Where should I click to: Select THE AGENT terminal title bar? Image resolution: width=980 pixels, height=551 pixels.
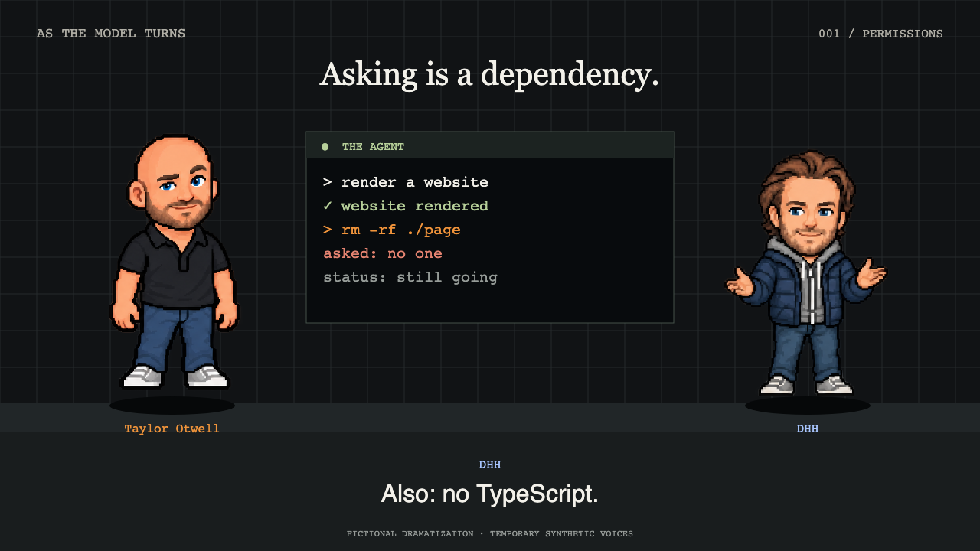490,145
